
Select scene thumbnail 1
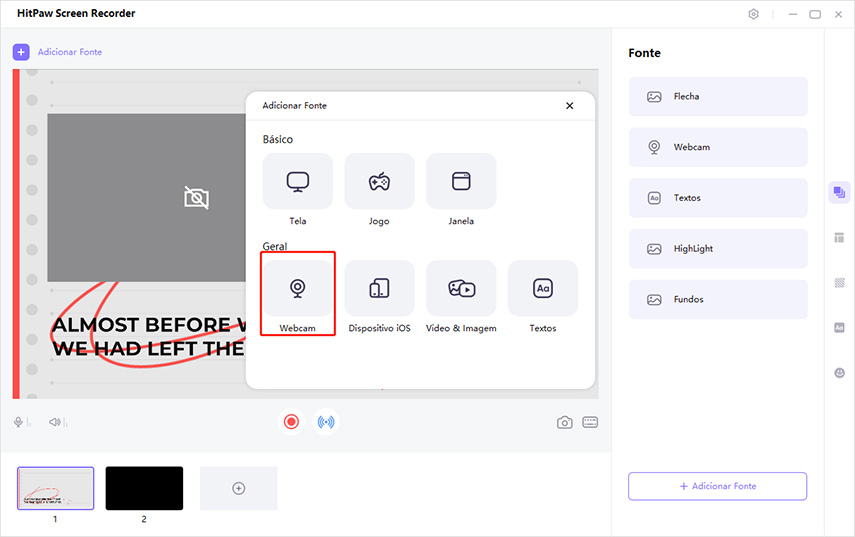(56, 488)
